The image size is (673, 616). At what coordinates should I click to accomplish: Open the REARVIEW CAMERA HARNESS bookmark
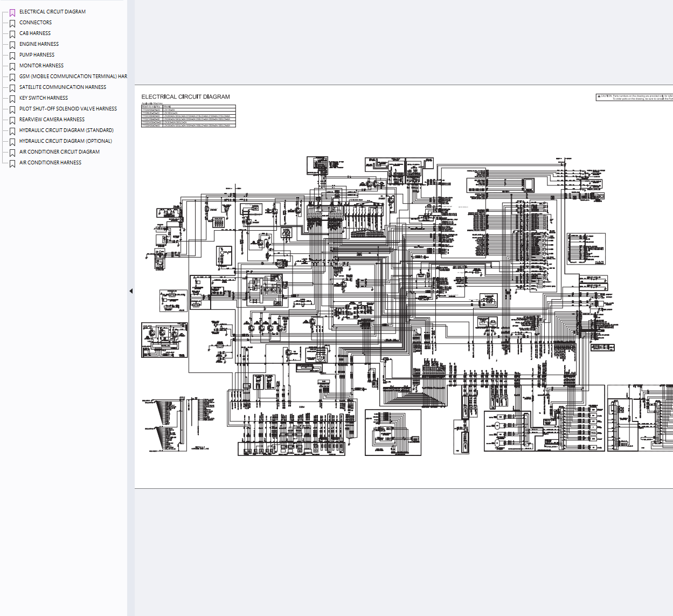pyautogui.click(x=52, y=120)
